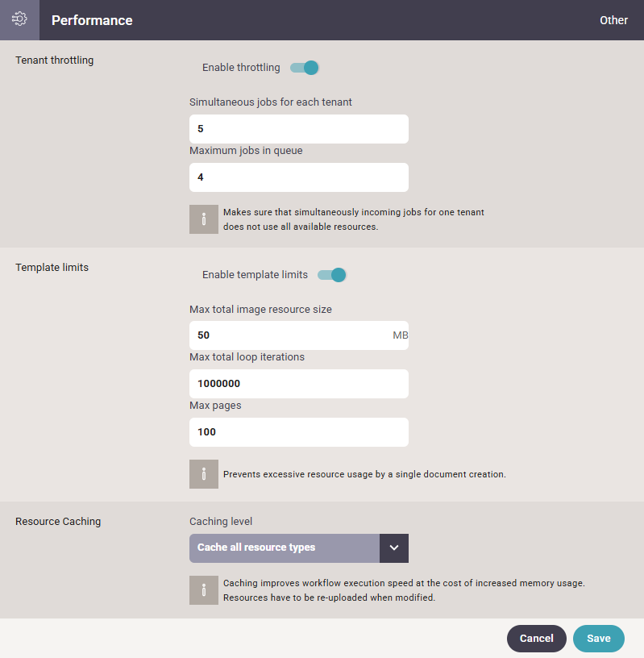Click the Template limits section label
Image resolution: width=644 pixels, height=658 pixels.
click(52, 268)
